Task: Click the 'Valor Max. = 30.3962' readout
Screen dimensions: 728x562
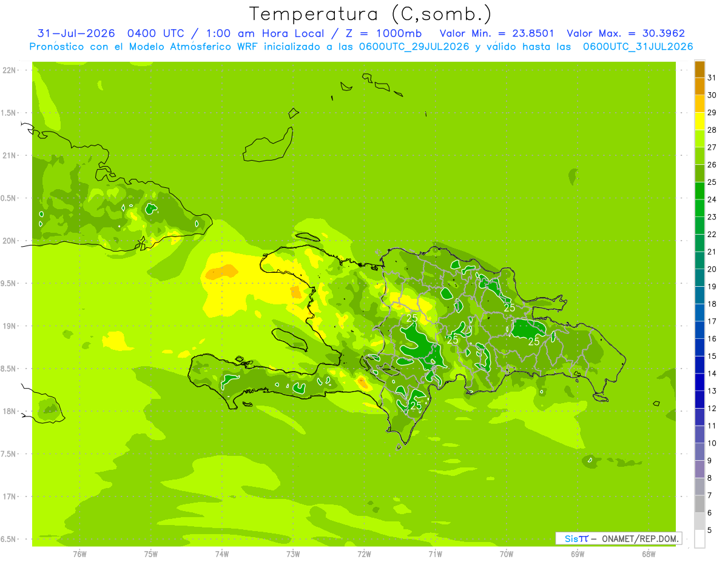Action: click(x=625, y=33)
